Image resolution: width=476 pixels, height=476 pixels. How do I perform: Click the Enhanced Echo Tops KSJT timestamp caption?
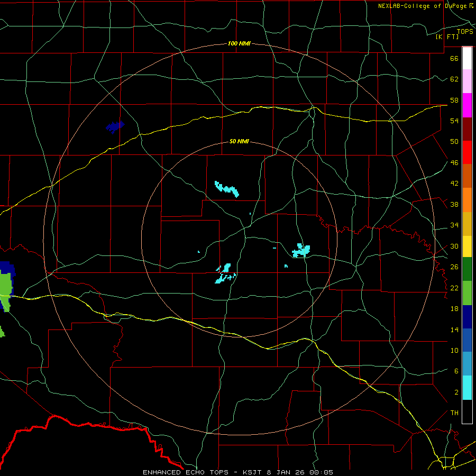[x=238, y=472]
